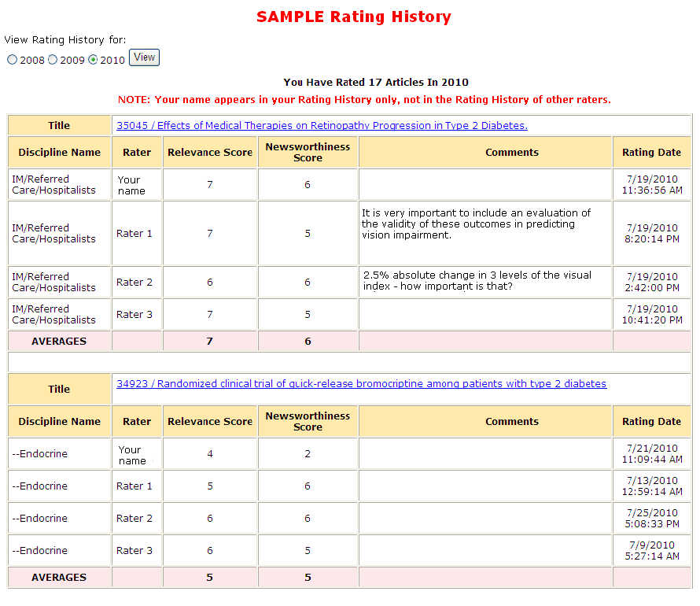Select the 2009 radio button
Image resolution: width=700 pixels, height=606 pixels.
53,60
